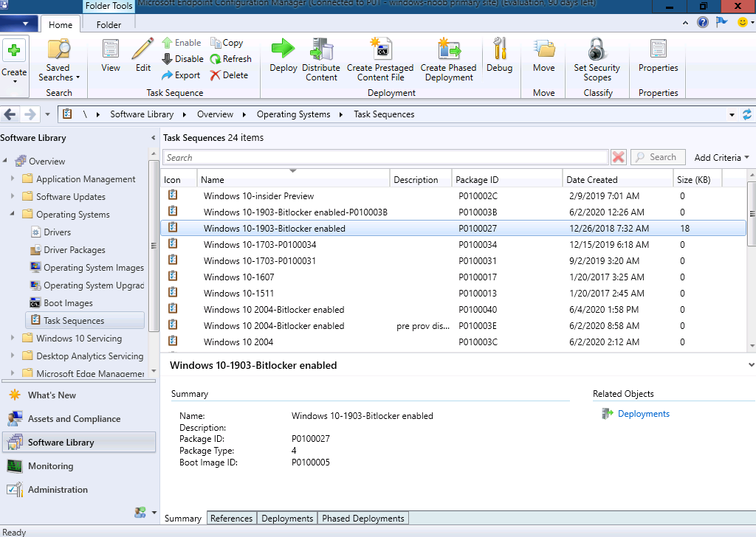This screenshot has width=756, height=537.
Task: Collapse the Operating Systems node
Action: pos(13,214)
